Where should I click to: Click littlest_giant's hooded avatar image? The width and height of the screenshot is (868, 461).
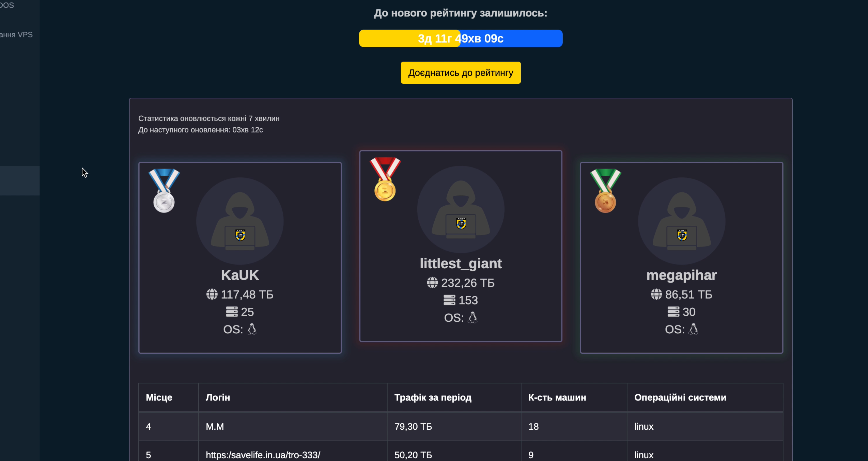pyautogui.click(x=461, y=209)
